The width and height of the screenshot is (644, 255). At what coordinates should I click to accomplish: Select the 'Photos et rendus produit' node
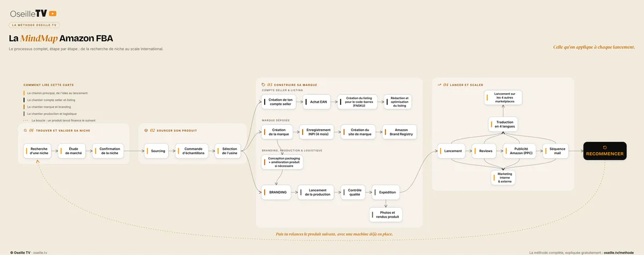point(385,215)
